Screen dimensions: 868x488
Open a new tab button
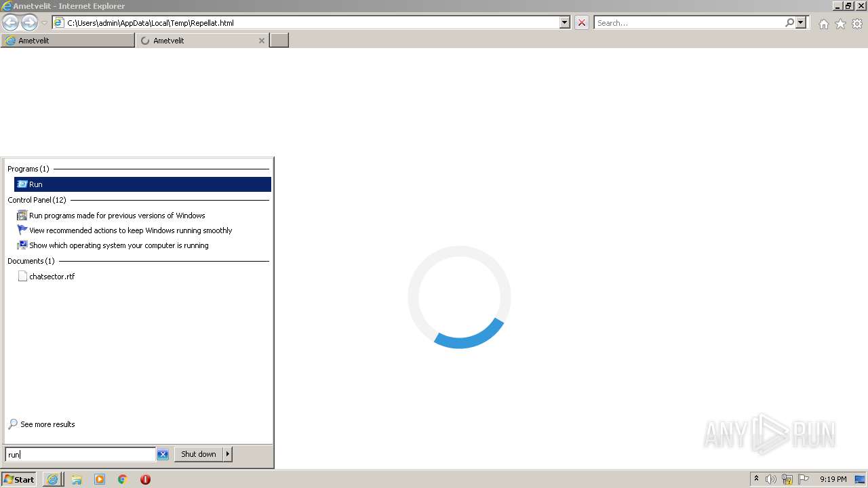(279, 41)
